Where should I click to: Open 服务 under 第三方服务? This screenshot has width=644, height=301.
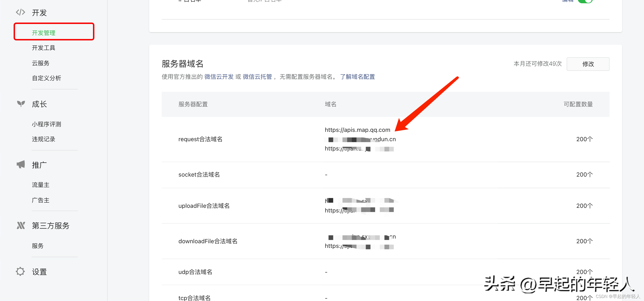pos(38,246)
